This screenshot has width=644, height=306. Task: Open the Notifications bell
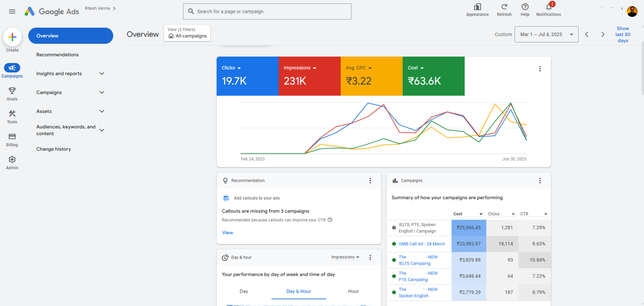click(x=548, y=10)
